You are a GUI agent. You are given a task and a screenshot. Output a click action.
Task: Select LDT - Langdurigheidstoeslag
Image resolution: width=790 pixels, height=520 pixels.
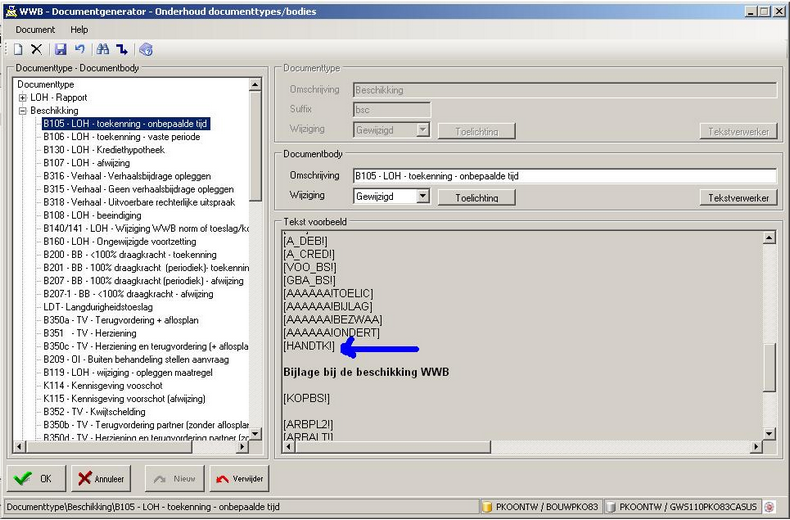[x=98, y=307]
